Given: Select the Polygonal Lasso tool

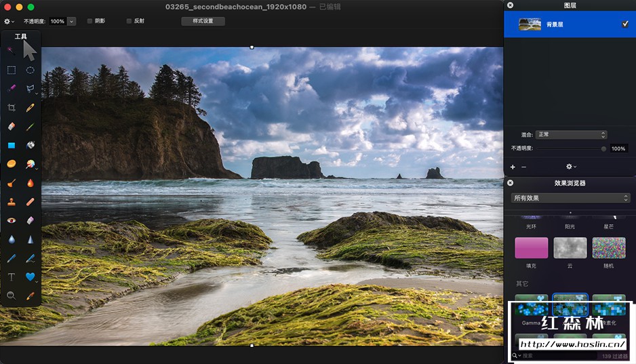Looking at the screenshot, I should (30, 88).
